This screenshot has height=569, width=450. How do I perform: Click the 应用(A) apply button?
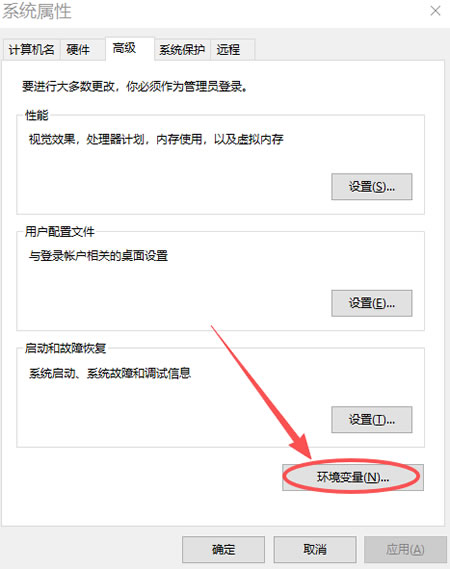point(405,549)
